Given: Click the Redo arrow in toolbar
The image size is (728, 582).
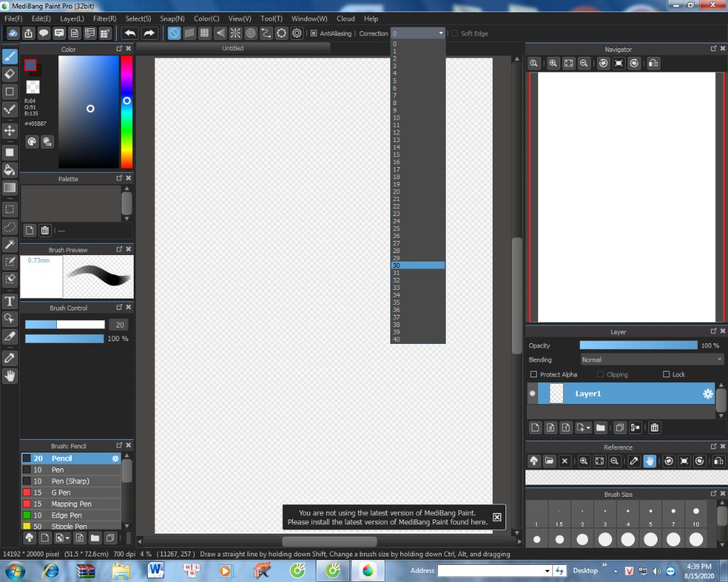Looking at the screenshot, I should pyautogui.click(x=149, y=33).
